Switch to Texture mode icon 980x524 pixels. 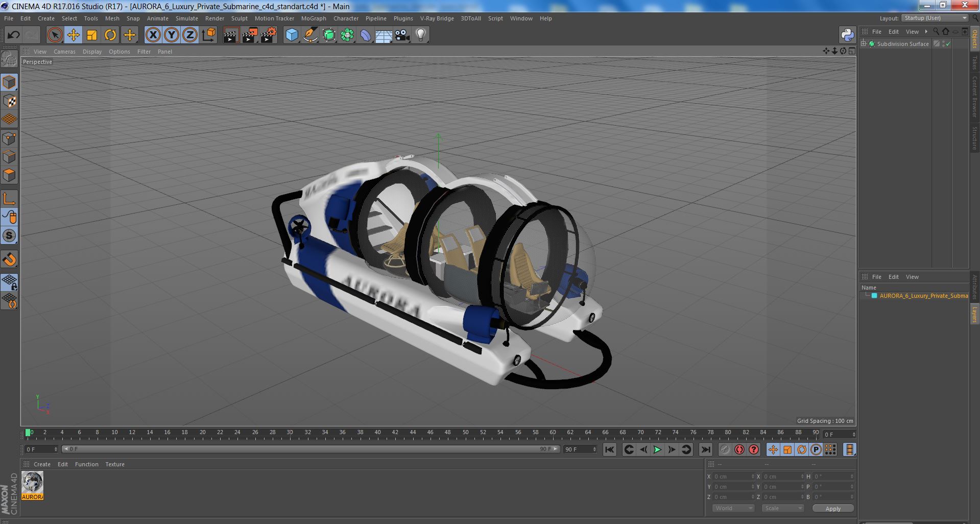9,101
